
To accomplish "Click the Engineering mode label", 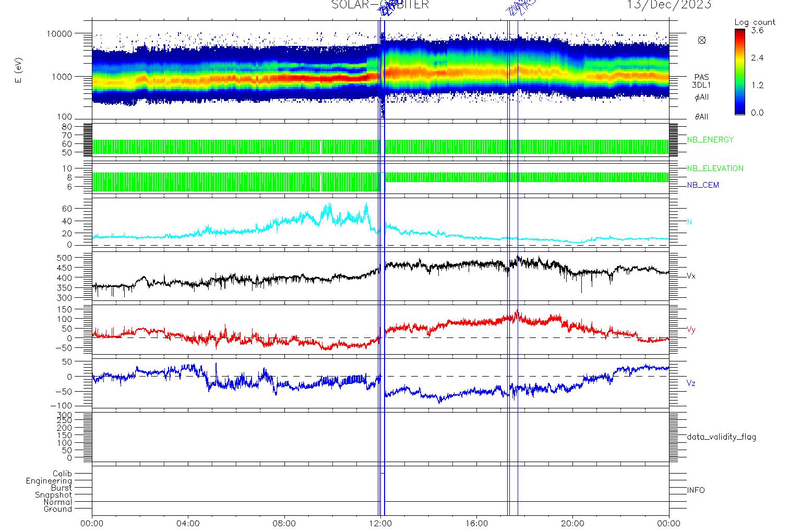I will [x=49, y=481].
